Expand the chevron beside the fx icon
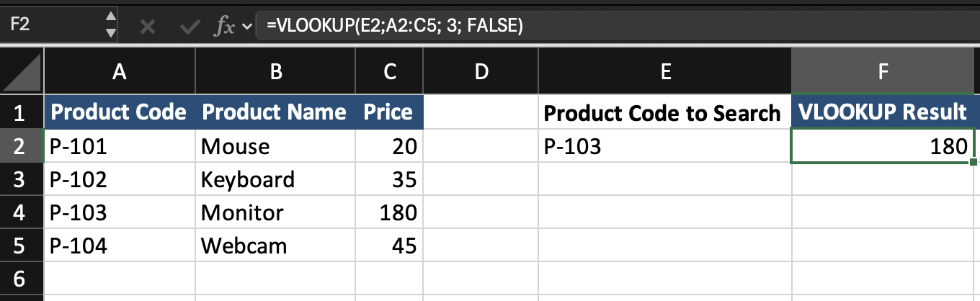The height and width of the screenshot is (301, 980). 248,27
